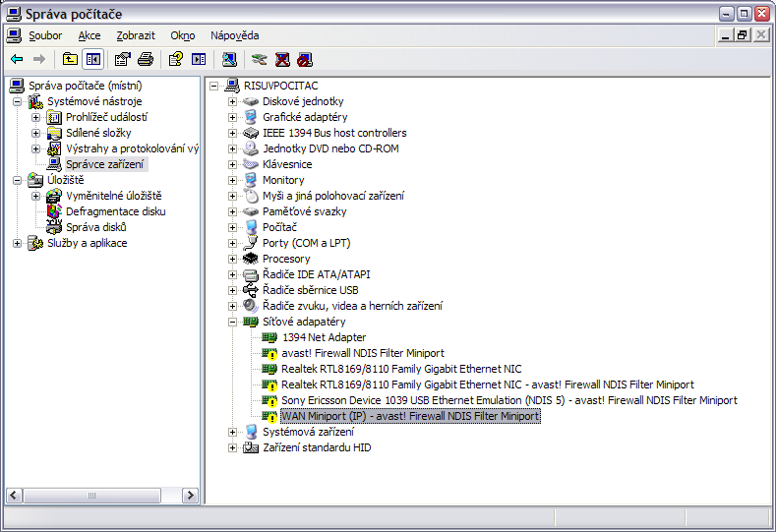Viewport: 777px width, 532px height.
Task: Collapse the Systémové nástroje tree node
Action: point(18,101)
